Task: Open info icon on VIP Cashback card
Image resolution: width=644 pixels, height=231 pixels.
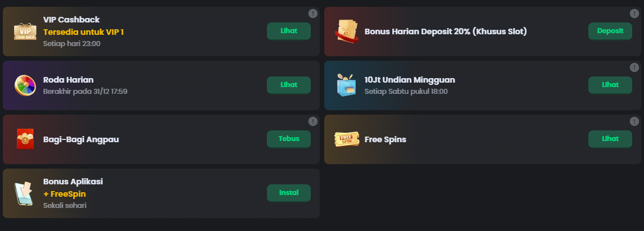Action: 313,13
